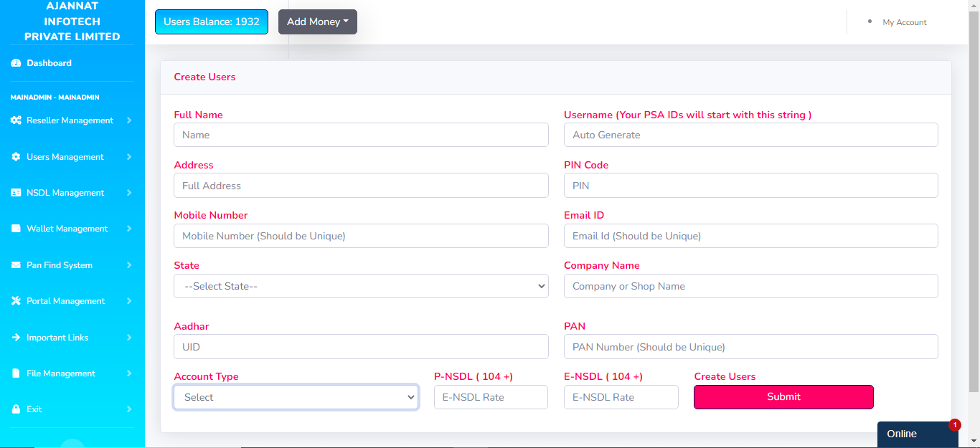
Task: Click the Exit lock icon
Action: pos(16,409)
